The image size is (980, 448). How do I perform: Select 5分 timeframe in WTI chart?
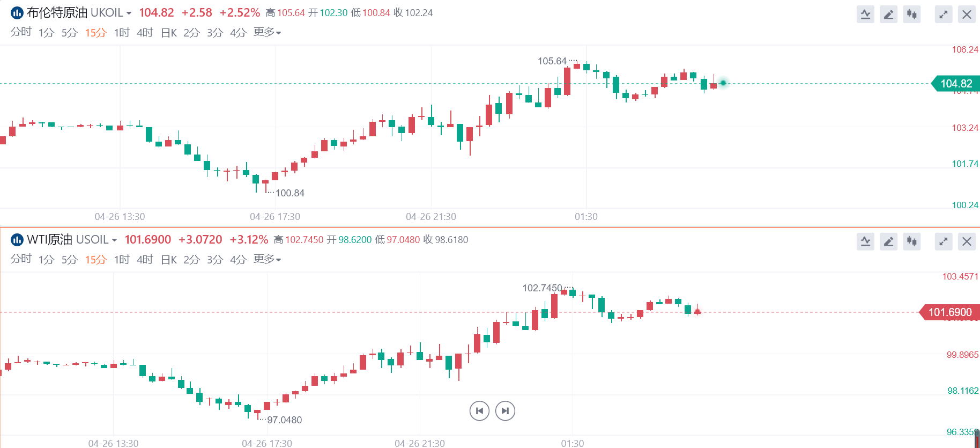pos(70,260)
